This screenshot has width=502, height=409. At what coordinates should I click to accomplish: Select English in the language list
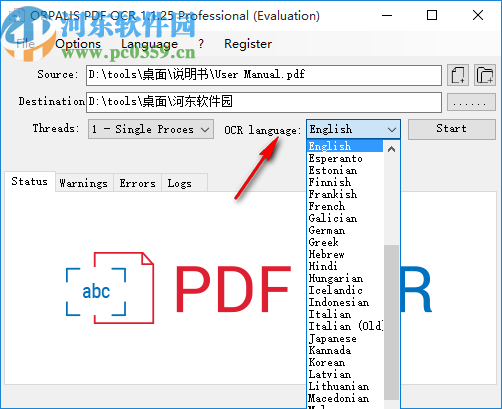pos(345,146)
